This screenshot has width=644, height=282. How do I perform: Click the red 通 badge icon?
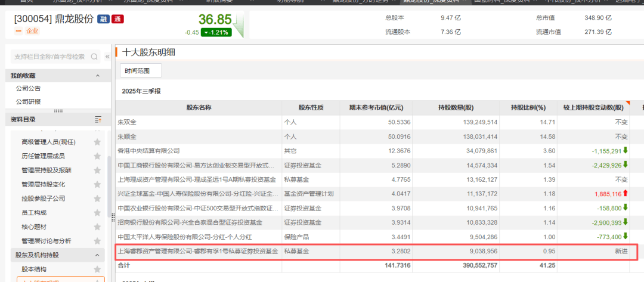[x=117, y=19]
